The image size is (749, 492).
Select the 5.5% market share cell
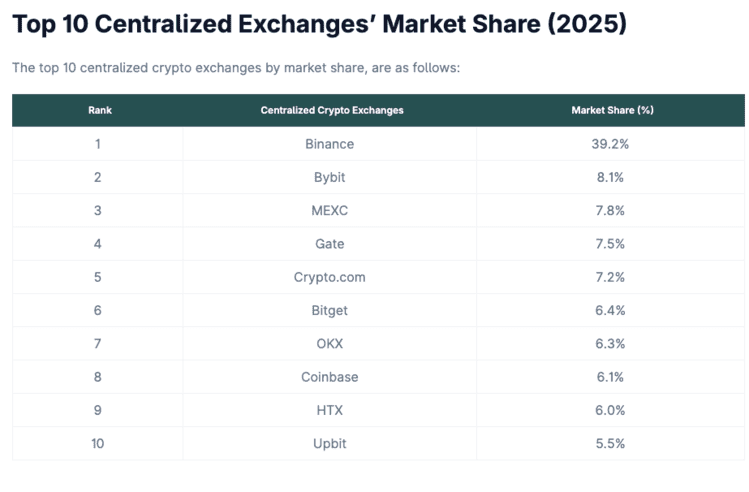(610, 443)
